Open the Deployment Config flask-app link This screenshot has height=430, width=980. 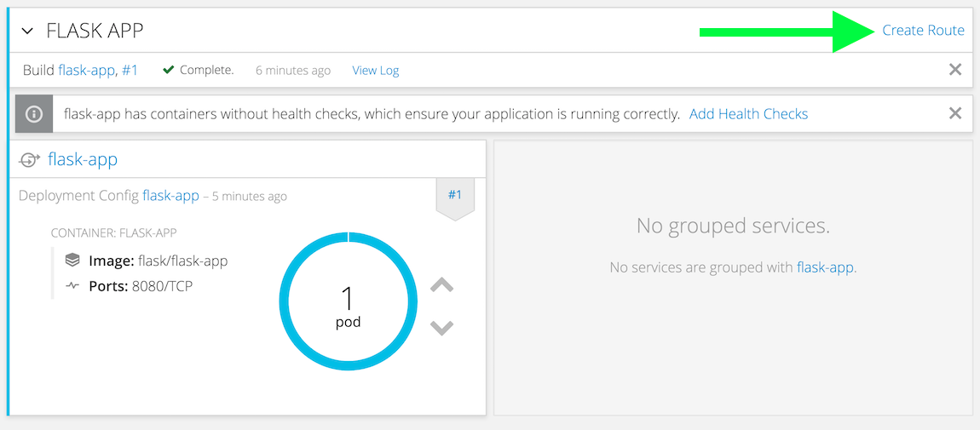point(170,196)
